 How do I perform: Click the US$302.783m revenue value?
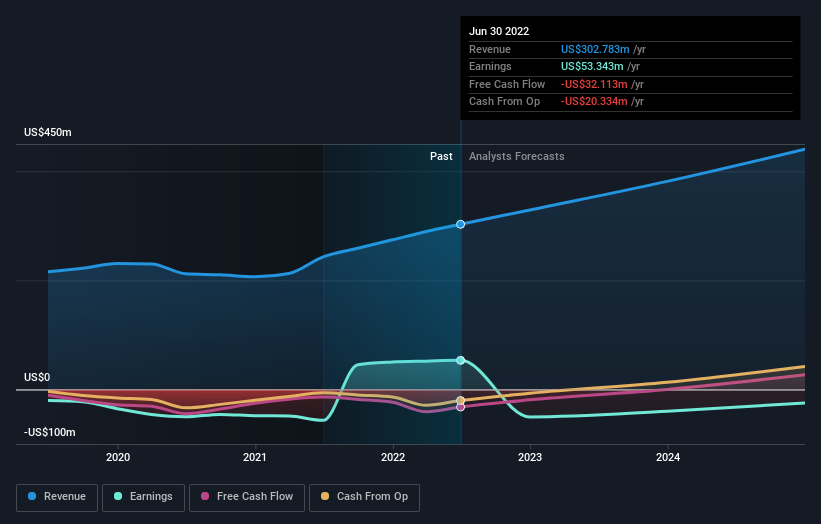point(595,49)
